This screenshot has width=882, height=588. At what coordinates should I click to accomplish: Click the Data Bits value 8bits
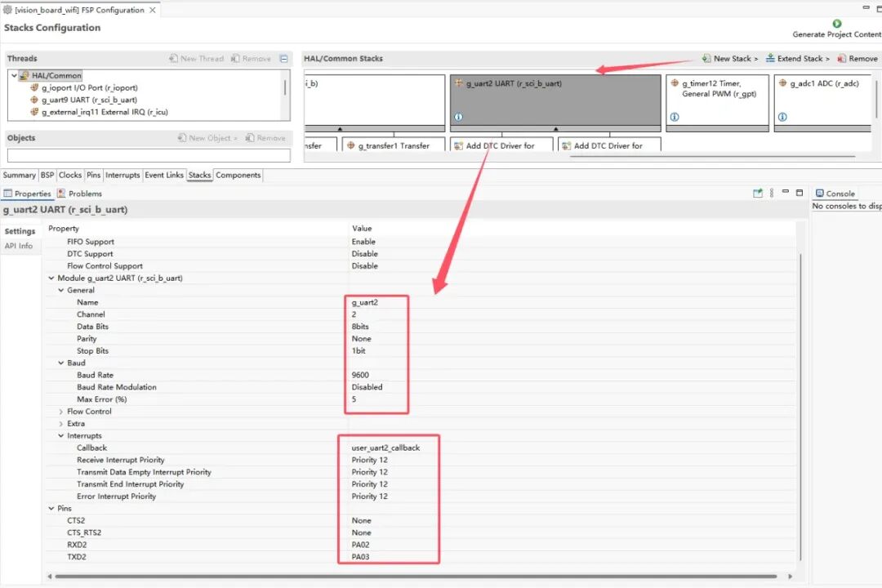pyautogui.click(x=360, y=327)
